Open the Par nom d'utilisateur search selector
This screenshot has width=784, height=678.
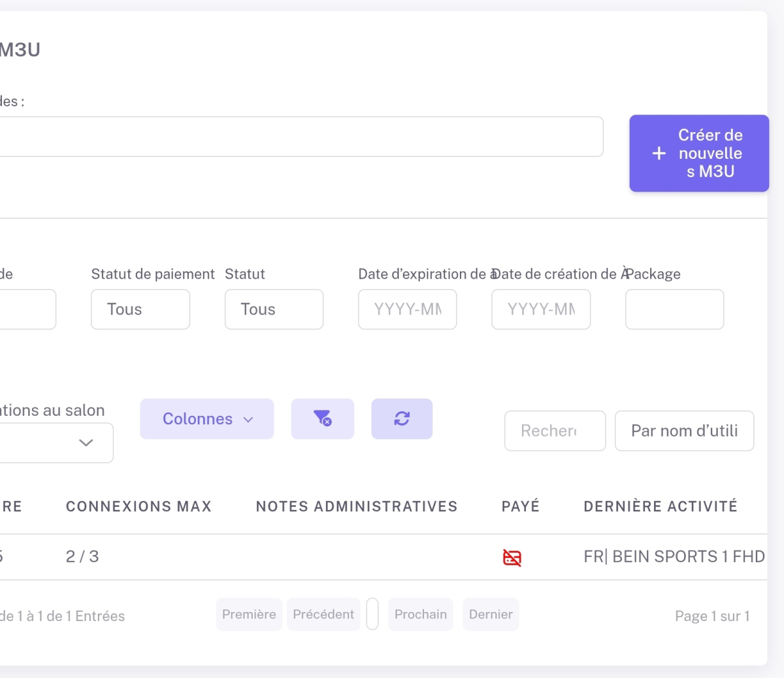[684, 431]
